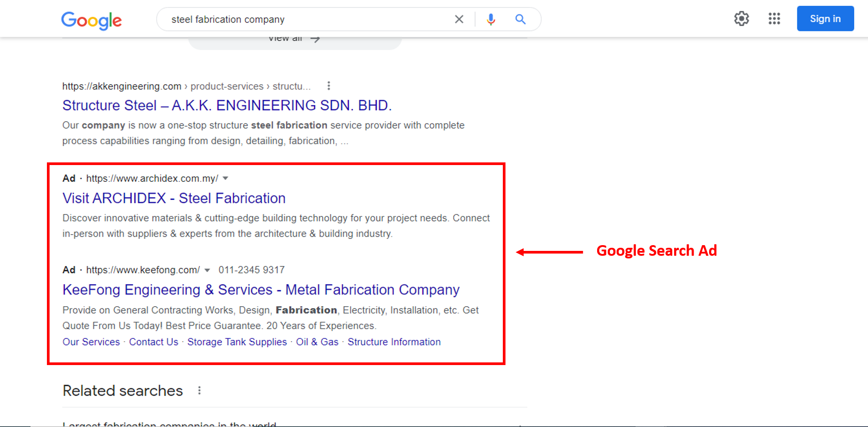Screen dimensions: 868x427
Task: Open three-dot menu beside Related searches
Action: pos(199,391)
